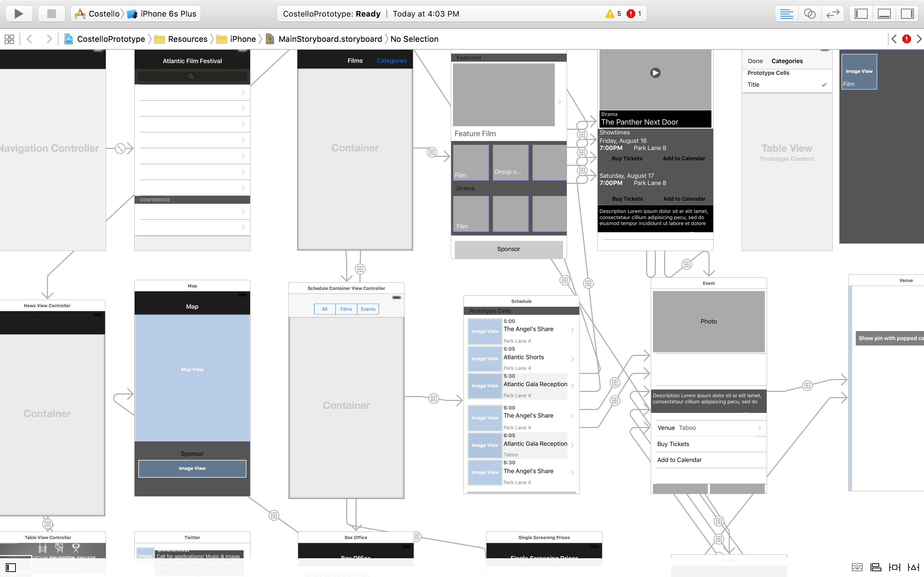Select the Map View in Map scene
This screenshot has height=577, width=924.
coord(192,369)
